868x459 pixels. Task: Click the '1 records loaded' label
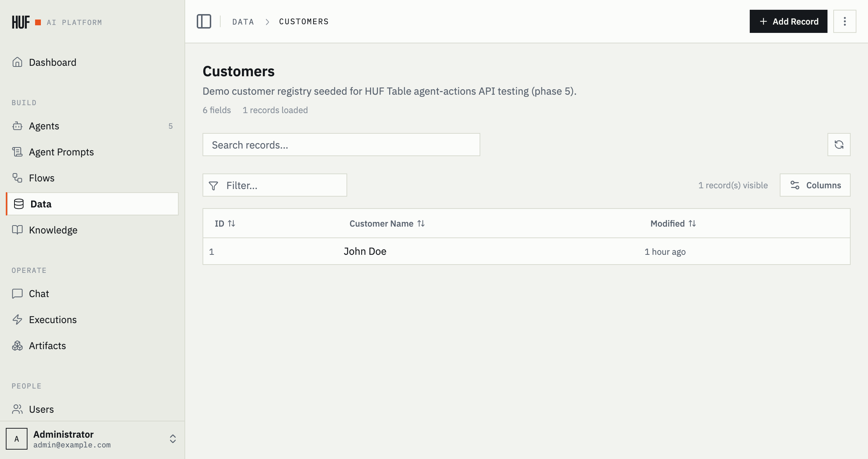(x=275, y=110)
